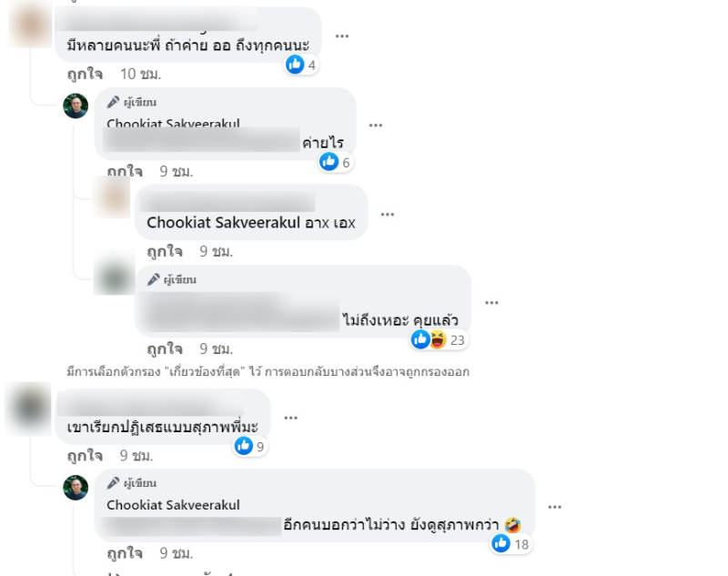This screenshot has height=576, width=728.
Task: View the 6 likes on 'ค่ายไร' reply
Action: tap(335, 162)
